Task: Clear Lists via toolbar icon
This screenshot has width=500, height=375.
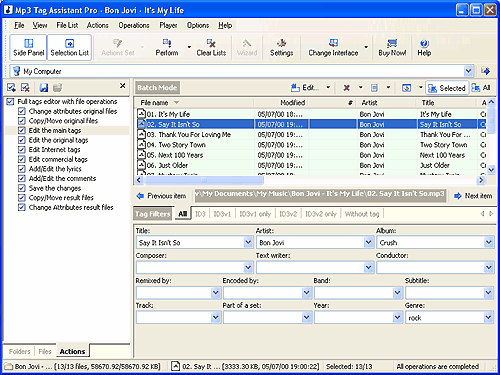Action: coord(211,43)
